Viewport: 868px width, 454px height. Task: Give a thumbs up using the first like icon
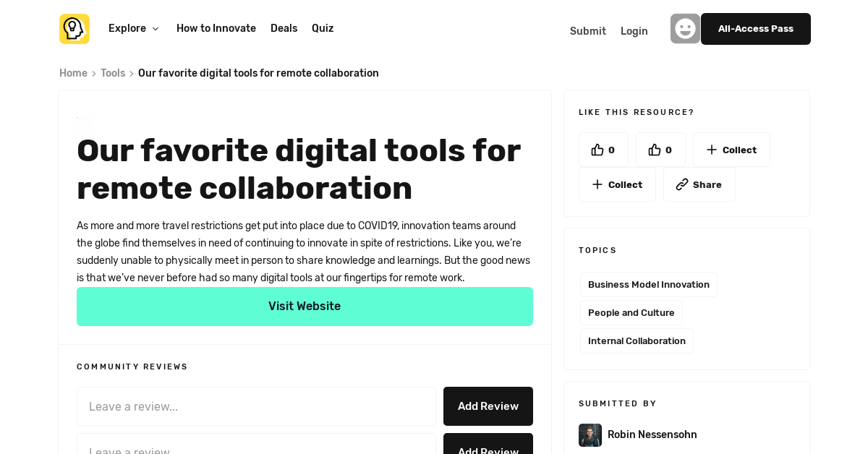click(597, 149)
